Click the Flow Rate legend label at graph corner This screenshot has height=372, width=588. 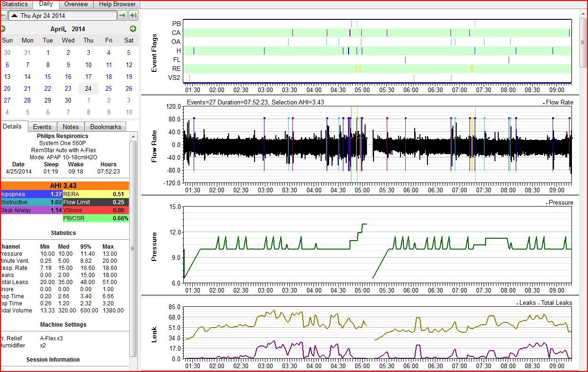tap(559, 102)
